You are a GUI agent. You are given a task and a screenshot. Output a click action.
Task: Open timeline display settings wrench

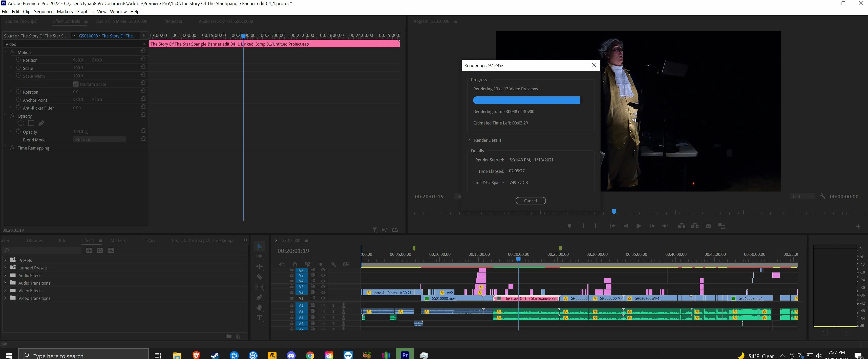[x=333, y=264]
